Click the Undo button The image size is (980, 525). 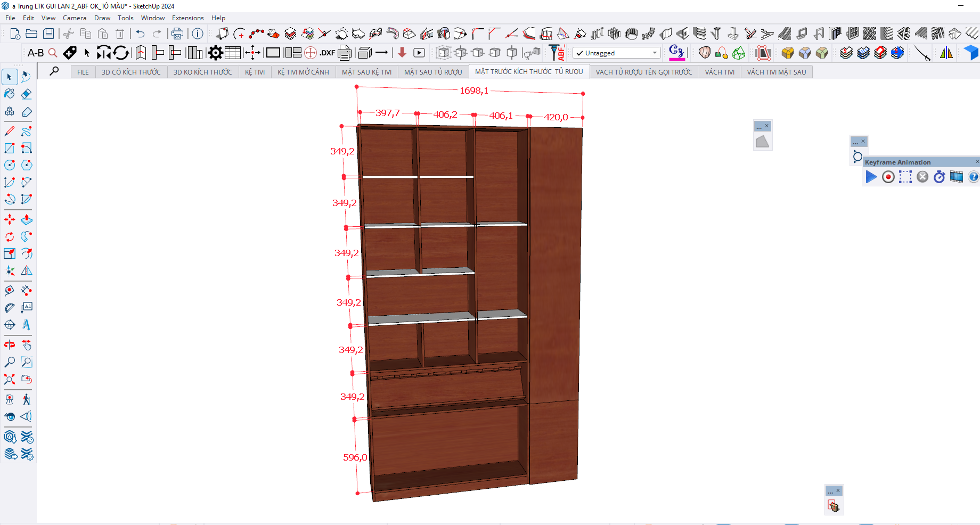(140, 34)
